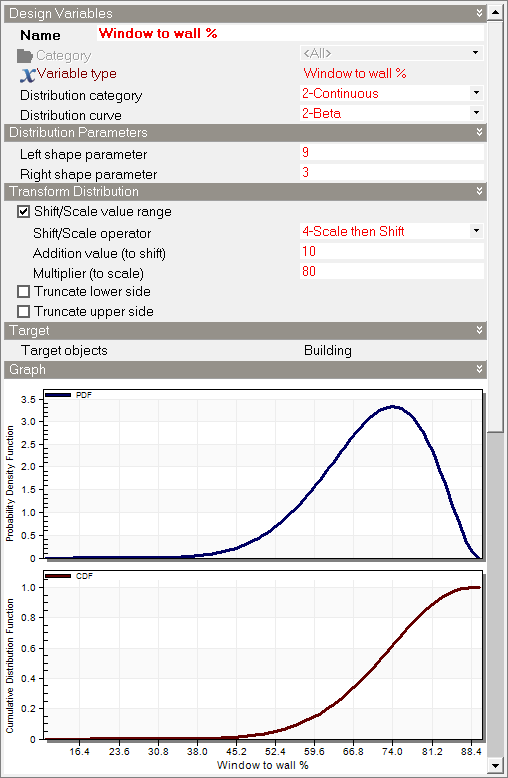Screen dimensions: 508x778
Task: Collapse the Design Variables section chevron
Action: coord(479,13)
